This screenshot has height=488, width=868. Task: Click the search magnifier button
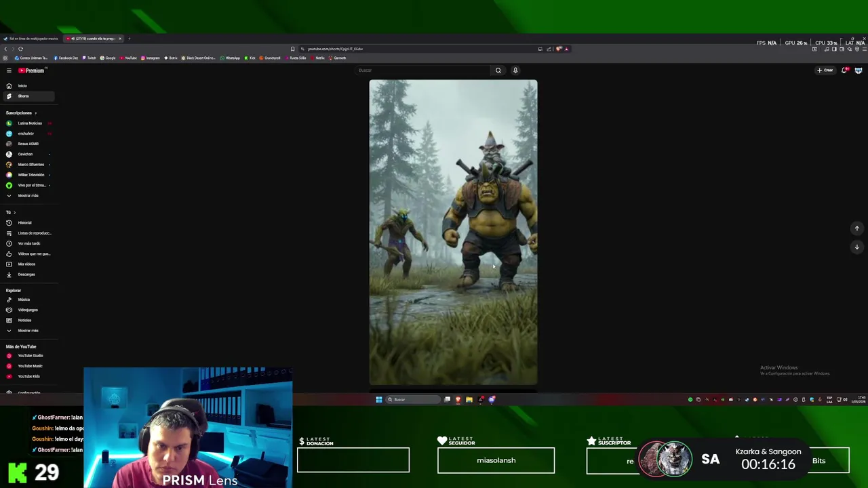498,70
